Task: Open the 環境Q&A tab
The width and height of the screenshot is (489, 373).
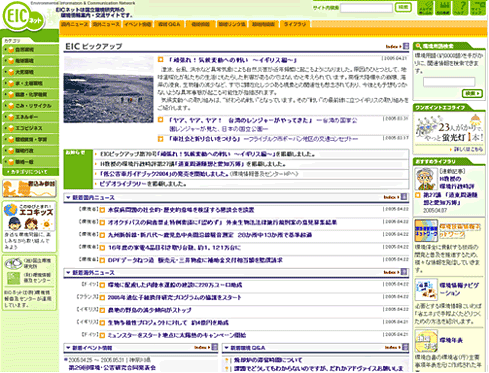Action: (x=169, y=24)
